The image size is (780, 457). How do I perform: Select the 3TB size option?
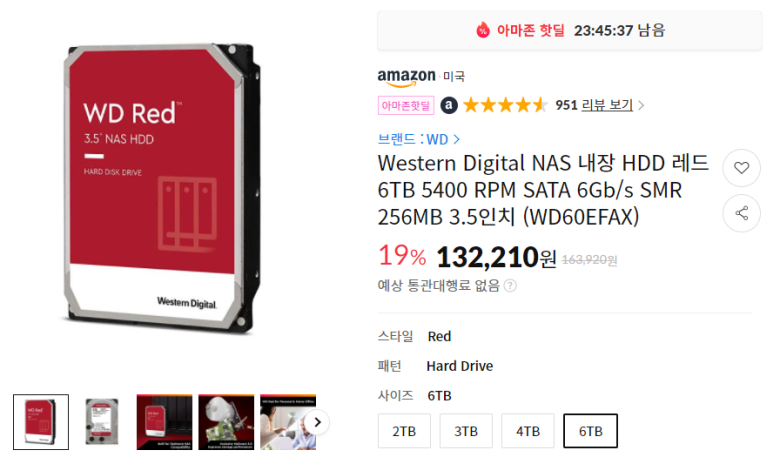click(x=466, y=431)
